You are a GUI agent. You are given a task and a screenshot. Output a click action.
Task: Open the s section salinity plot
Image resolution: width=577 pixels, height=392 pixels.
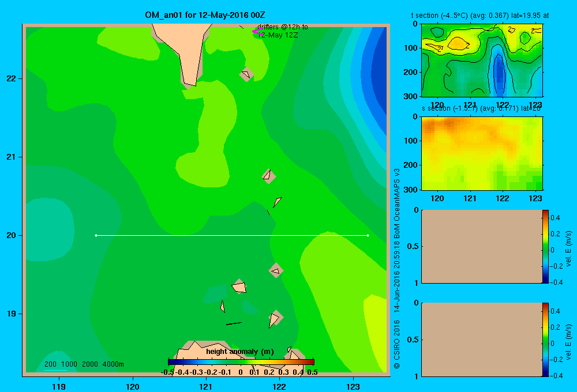(482, 153)
